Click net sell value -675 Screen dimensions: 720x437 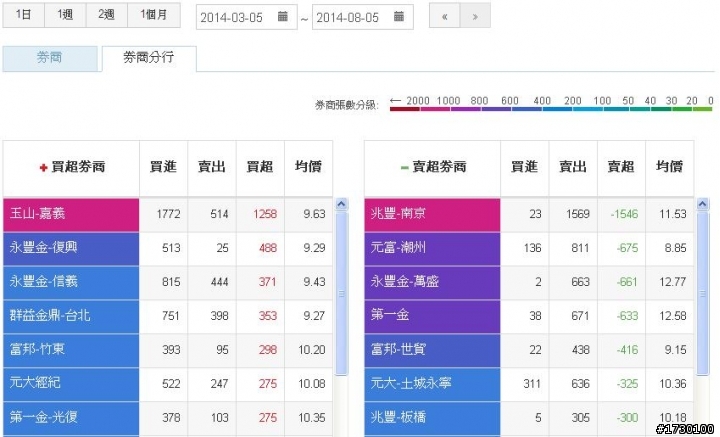tap(627, 248)
